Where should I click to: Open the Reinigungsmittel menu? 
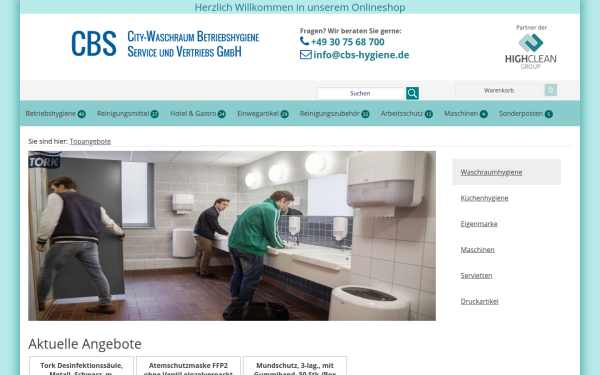[127, 114]
